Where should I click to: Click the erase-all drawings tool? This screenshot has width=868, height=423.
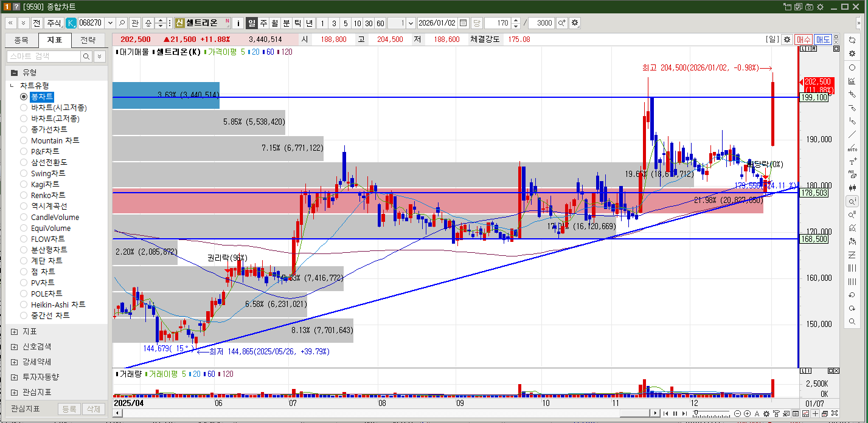click(852, 174)
